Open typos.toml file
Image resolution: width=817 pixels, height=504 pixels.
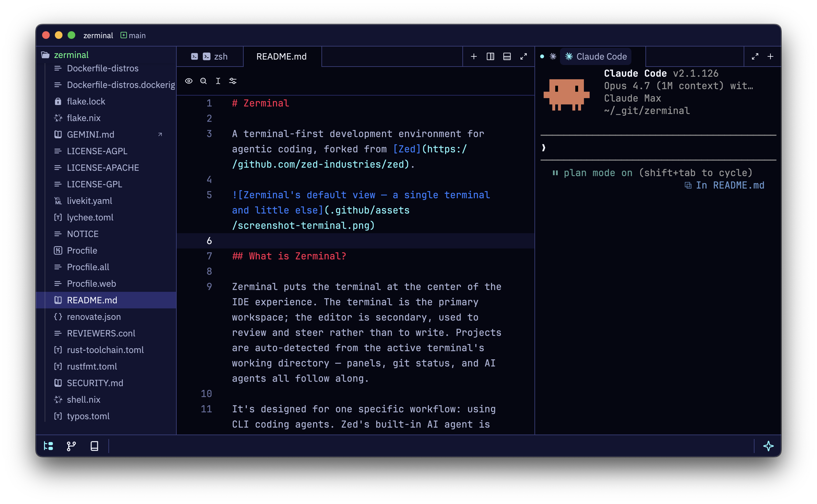click(x=106, y=416)
